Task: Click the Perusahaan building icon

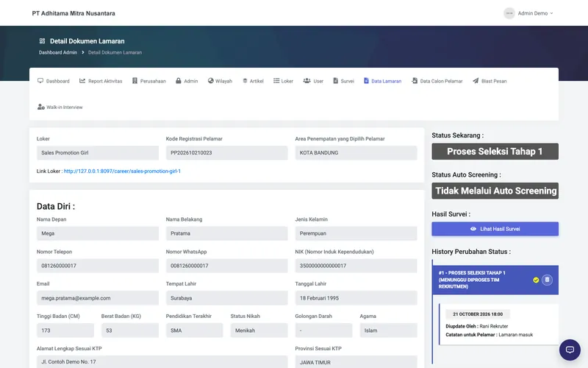Action: [135, 81]
